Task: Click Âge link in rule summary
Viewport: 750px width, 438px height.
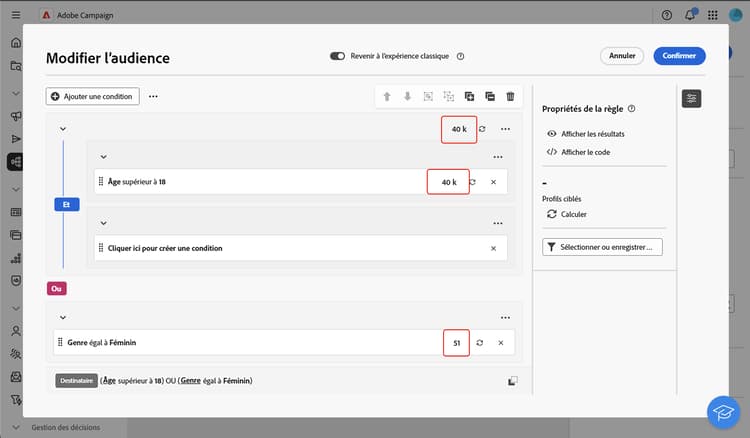Action: 109,381
